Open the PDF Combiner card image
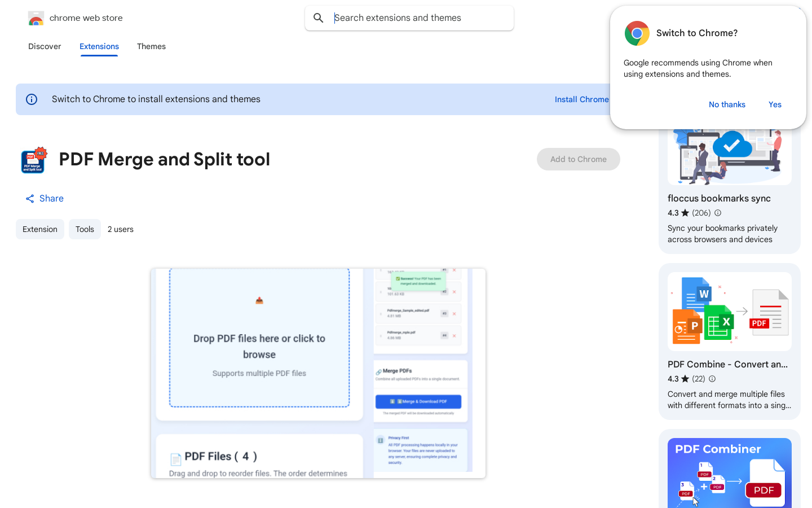Image resolution: width=812 pixels, height=508 pixels. point(730,473)
